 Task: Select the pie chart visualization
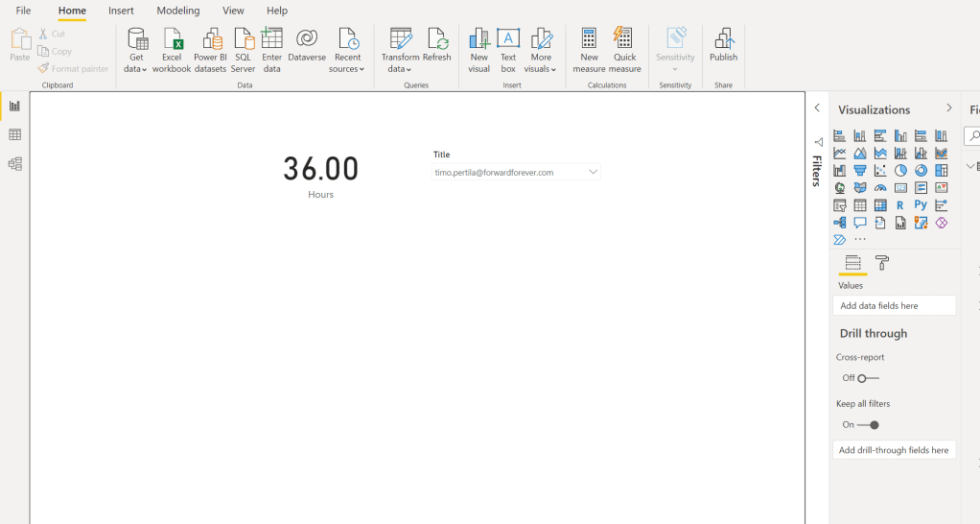tap(900, 171)
